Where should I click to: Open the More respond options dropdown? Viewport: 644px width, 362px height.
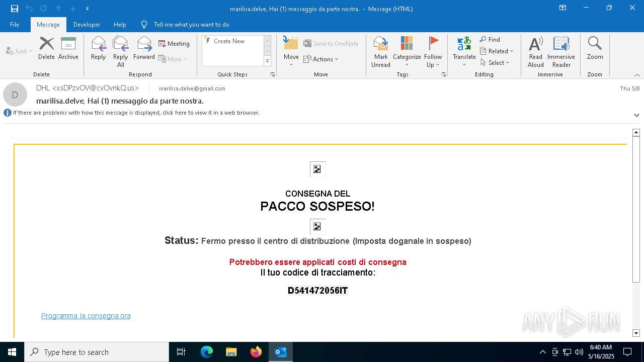(173, 59)
